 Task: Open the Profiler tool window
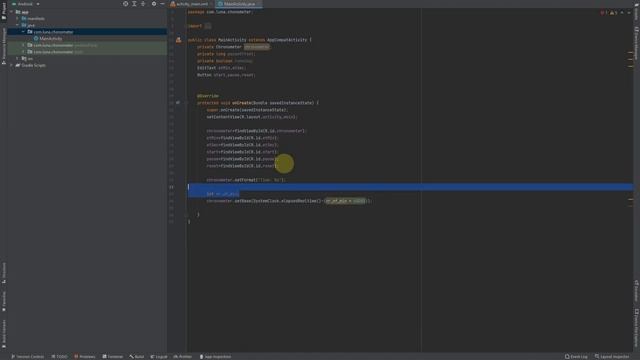pyautogui.click(x=182, y=356)
